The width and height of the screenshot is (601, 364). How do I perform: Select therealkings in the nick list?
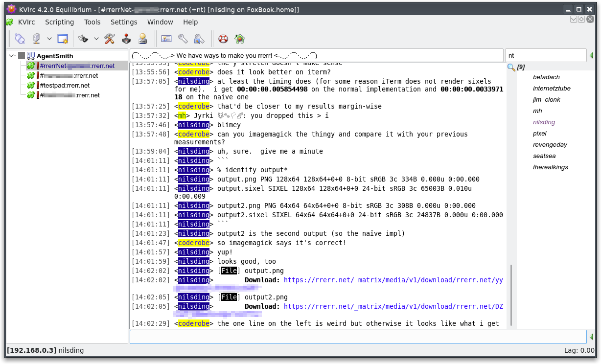pyautogui.click(x=550, y=167)
